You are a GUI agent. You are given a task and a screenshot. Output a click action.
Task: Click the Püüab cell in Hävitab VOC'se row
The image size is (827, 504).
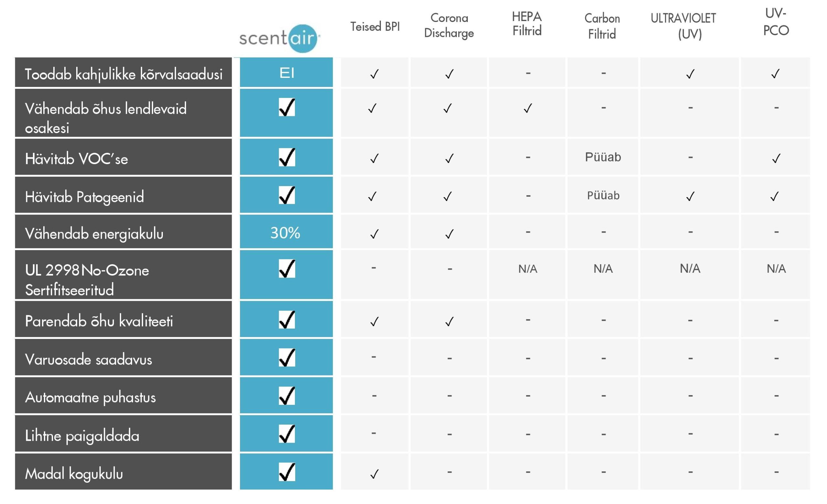pos(603,157)
